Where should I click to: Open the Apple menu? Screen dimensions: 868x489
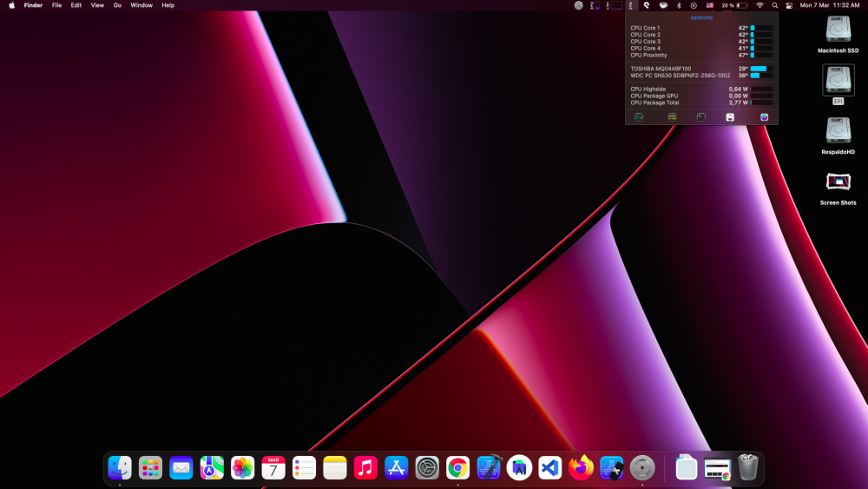tap(11, 5)
